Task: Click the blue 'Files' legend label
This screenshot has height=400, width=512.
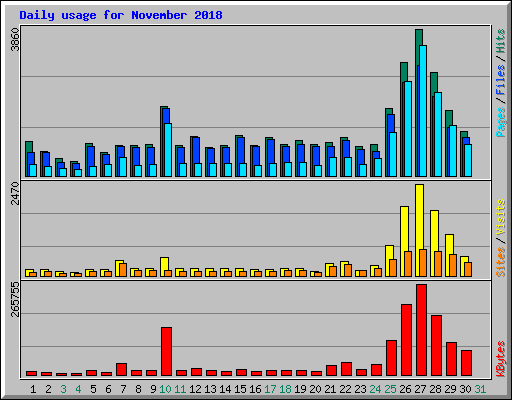Action: [x=500, y=80]
